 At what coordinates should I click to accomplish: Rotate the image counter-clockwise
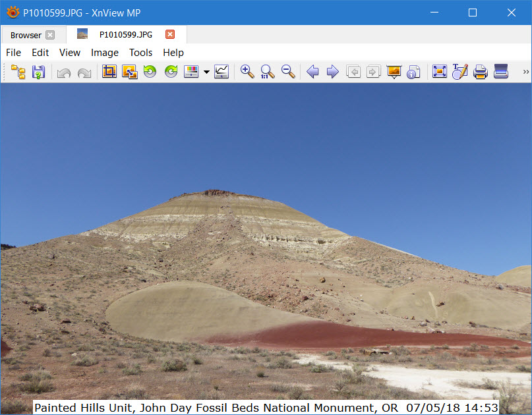150,72
